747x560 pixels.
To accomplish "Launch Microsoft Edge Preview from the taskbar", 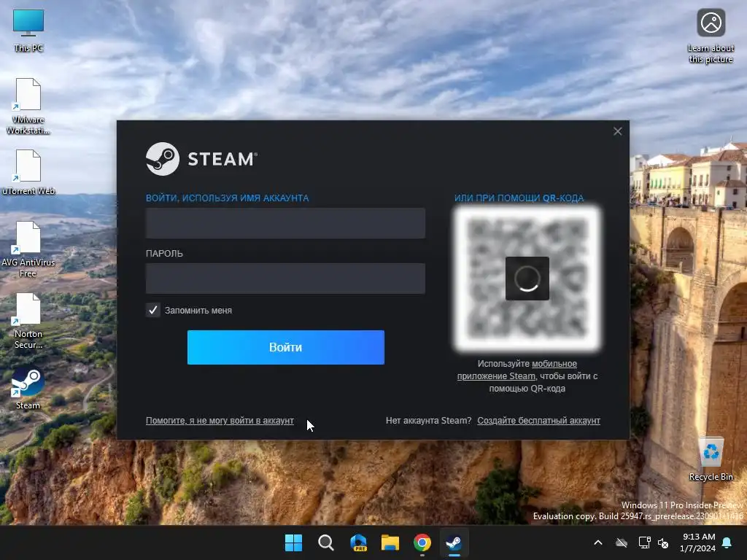I will pyautogui.click(x=358, y=542).
